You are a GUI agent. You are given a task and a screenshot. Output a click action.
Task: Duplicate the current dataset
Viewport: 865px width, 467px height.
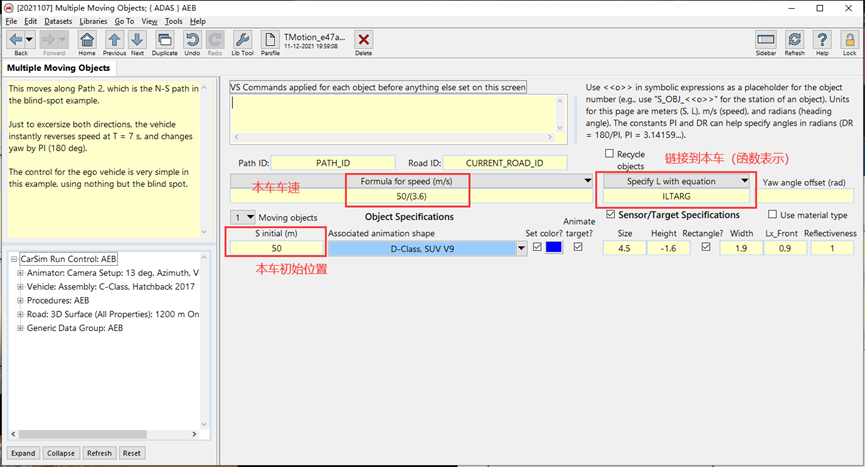164,40
